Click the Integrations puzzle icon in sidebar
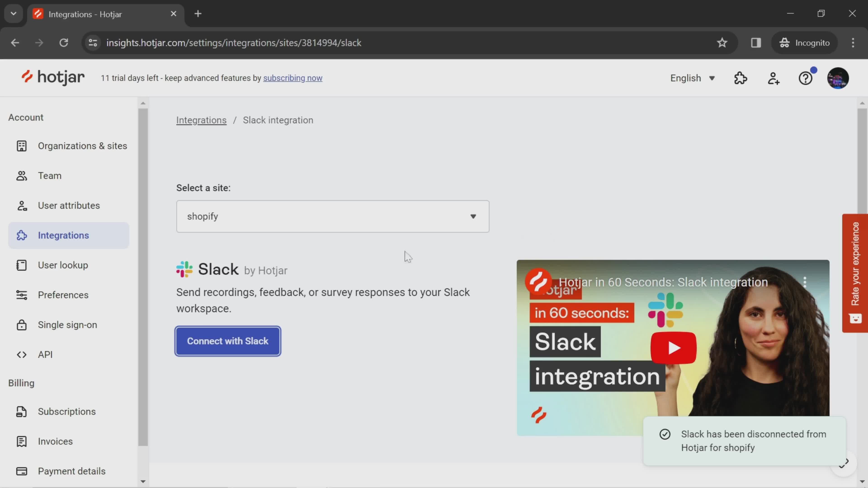 click(21, 235)
